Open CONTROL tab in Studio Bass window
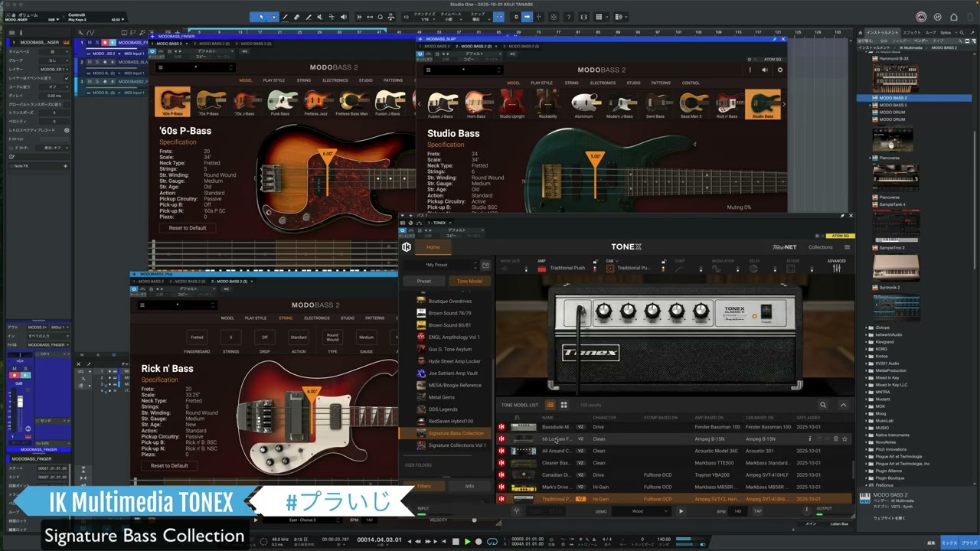Viewport: 980px width, 551px height. 691,83
